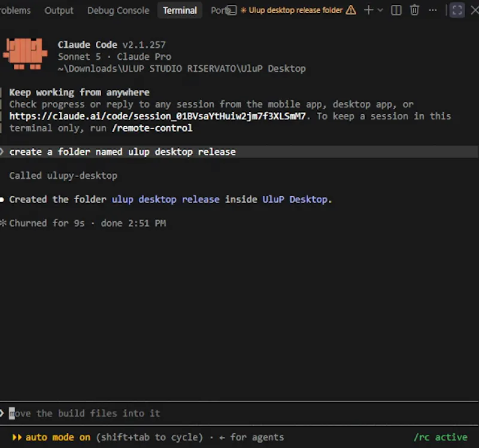Click the warning triangle icon on terminal
This screenshot has height=448, width=479.
pyautogui.click(x=351, y=10)
